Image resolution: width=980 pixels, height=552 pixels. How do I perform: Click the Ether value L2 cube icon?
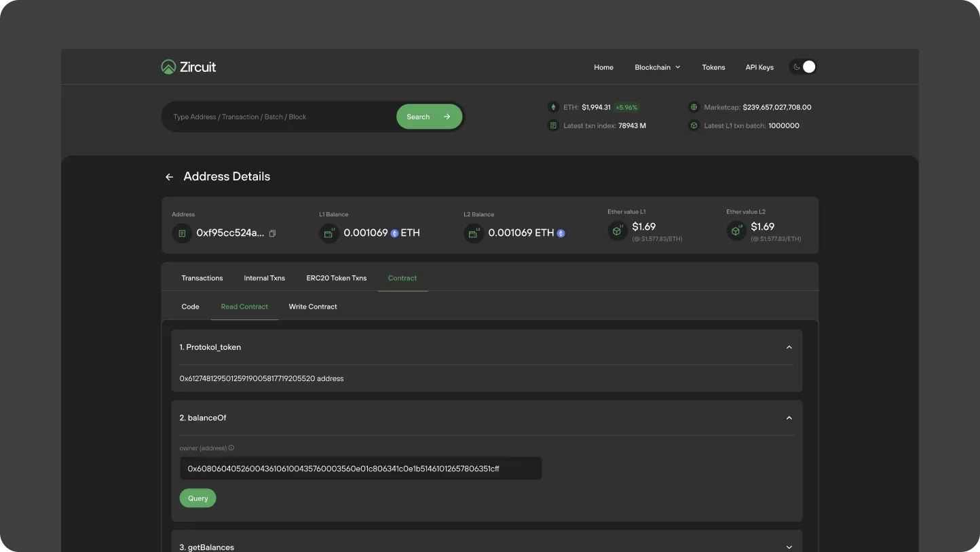[736, 231]
